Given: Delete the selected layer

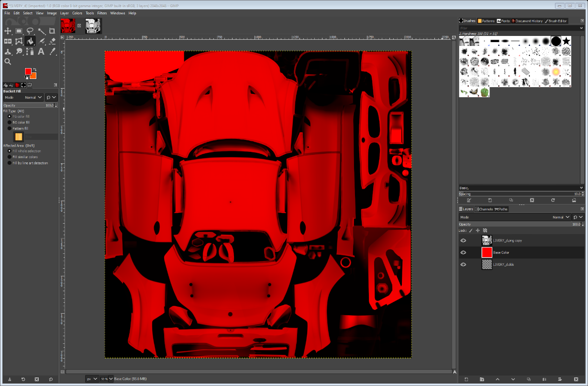Looking at the screenshot, I should click(x=576, y=379).
